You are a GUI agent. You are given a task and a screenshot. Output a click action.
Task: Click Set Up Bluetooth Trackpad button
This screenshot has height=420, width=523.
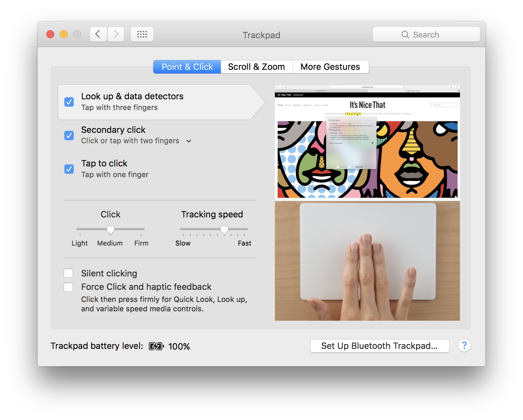point(380,346)
